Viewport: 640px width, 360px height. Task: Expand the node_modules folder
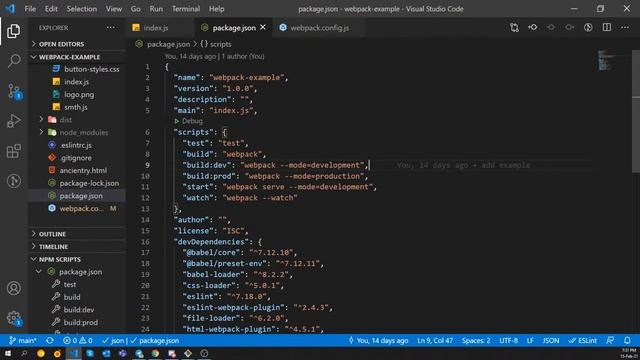84,132
